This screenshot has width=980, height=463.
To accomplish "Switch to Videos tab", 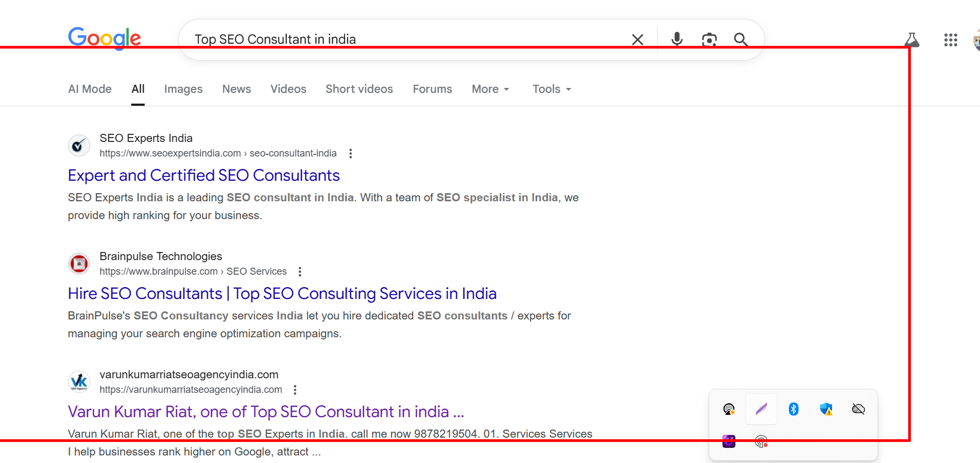I will point(288,89).
